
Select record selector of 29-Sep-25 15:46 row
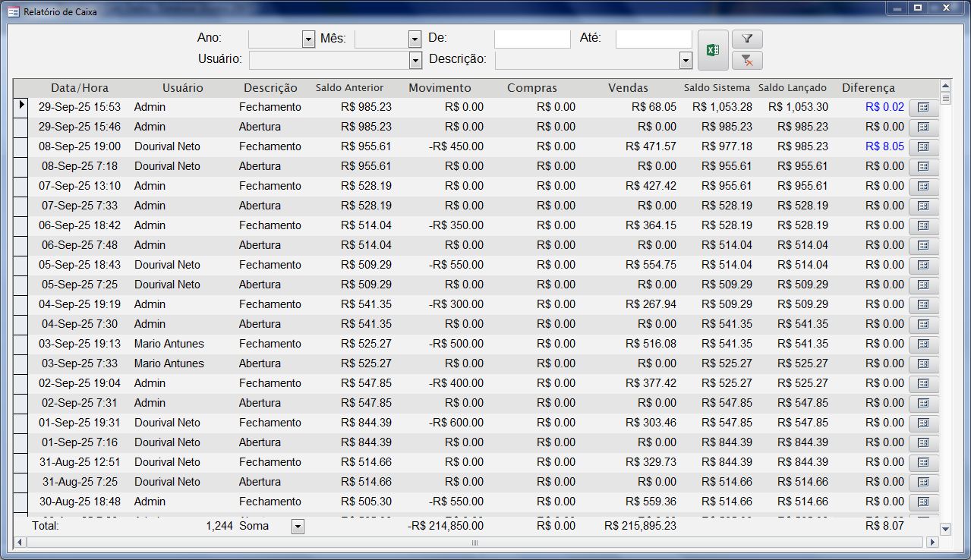click(20, 127)
